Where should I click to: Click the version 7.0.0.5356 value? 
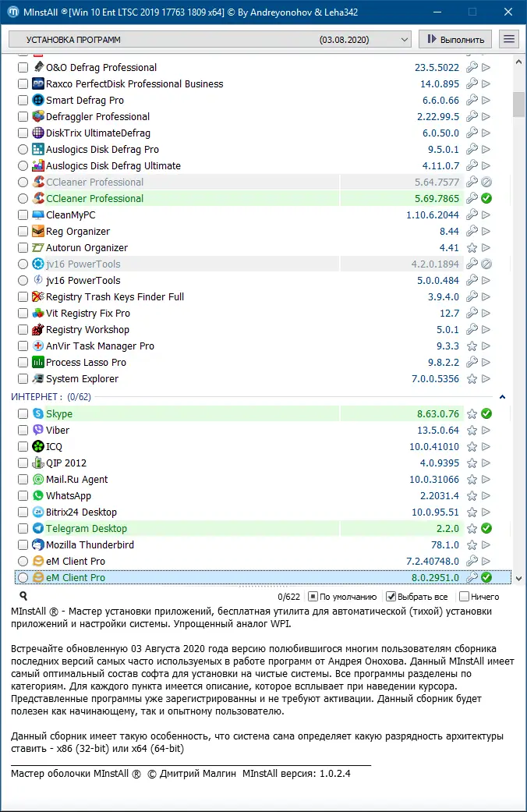coord(435,379)
